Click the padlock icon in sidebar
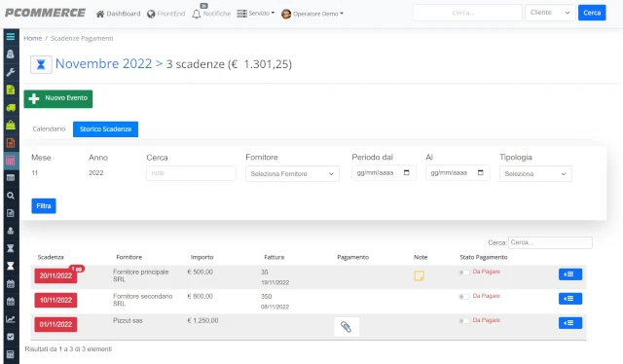623x364 pixels. point(11,55)
